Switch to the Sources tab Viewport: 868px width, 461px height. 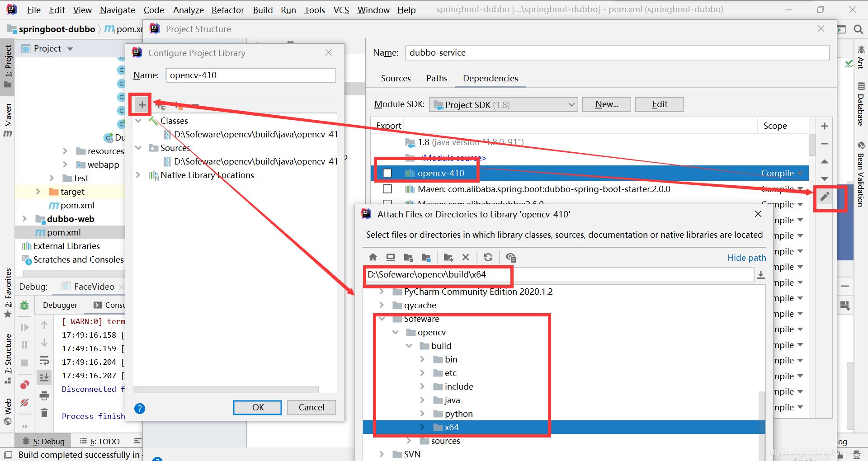[396, 78]
